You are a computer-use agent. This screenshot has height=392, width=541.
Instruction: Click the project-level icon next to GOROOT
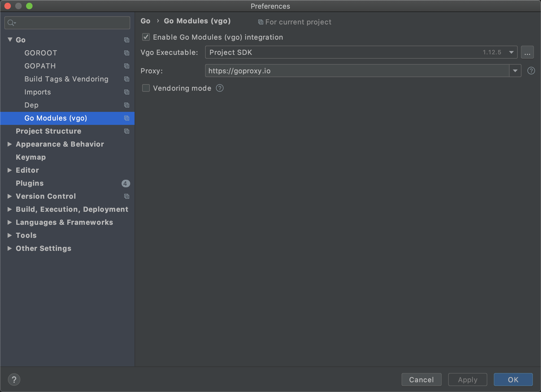point(126,53)
